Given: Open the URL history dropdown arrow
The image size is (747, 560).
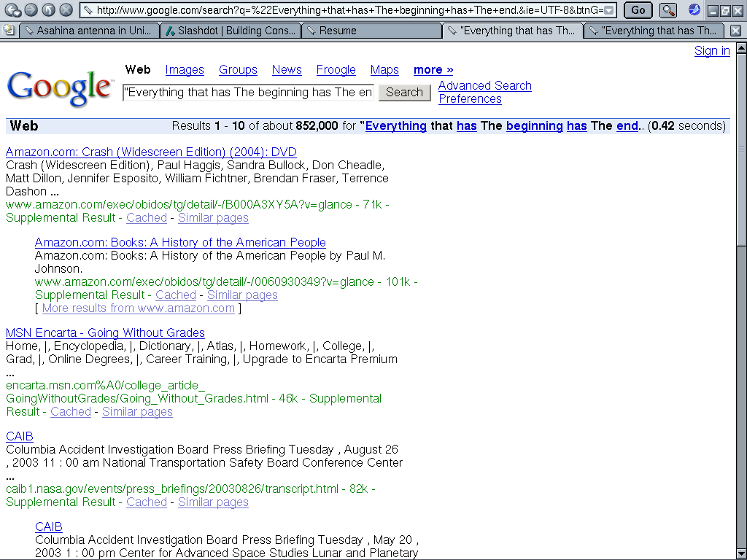Looking at the screenshot, I should (608, 10).
